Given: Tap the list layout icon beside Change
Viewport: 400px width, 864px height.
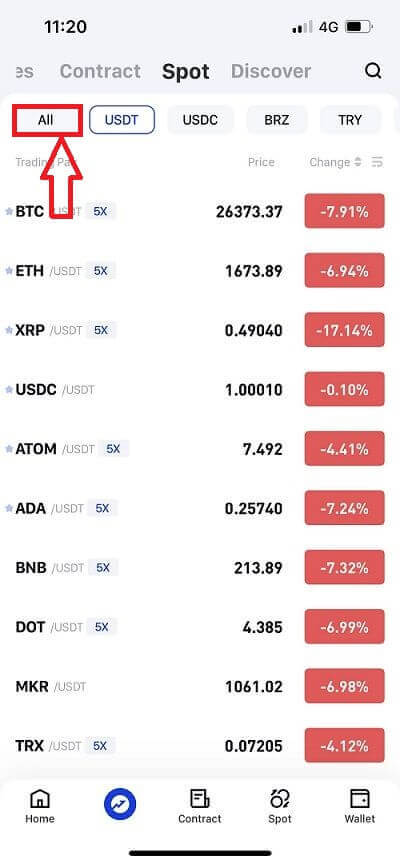Looking at the screenshot, I should [x=377, y=162].
